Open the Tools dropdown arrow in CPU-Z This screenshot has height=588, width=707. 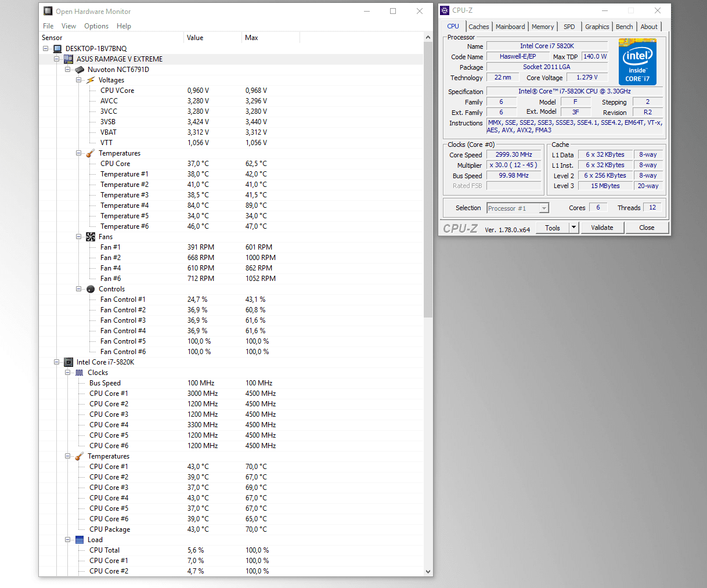pos(573,228)
